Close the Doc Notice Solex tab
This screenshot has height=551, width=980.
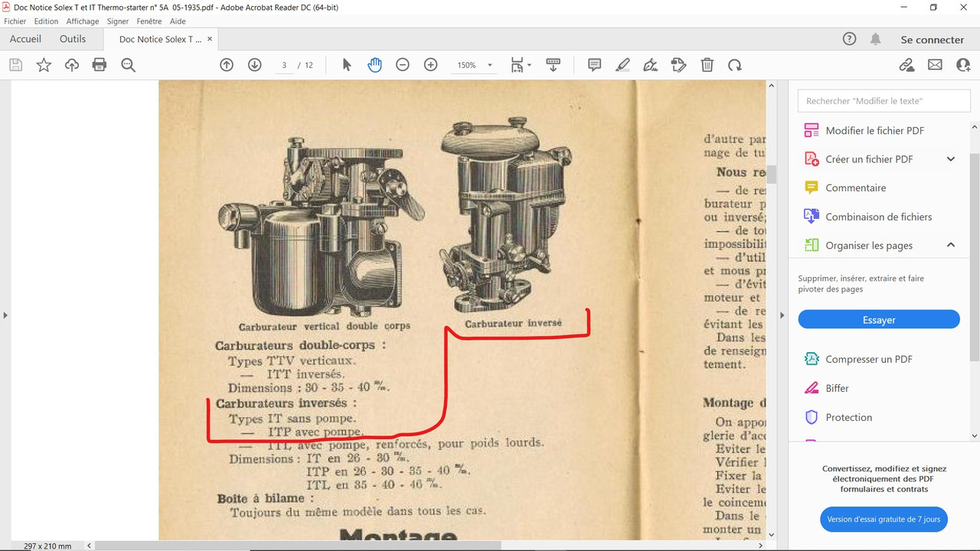pyautogui.click(x=211, y=39)
